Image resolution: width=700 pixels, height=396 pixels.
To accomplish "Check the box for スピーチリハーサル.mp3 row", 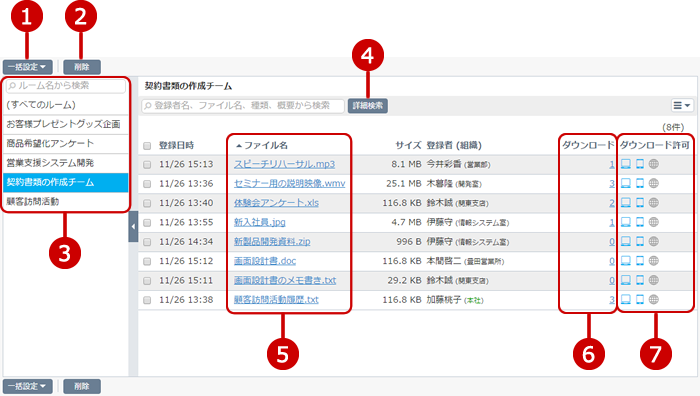I will [147, 165].
